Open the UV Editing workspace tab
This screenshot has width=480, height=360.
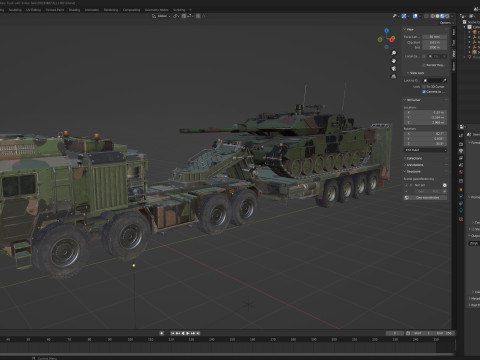[33, 10]
